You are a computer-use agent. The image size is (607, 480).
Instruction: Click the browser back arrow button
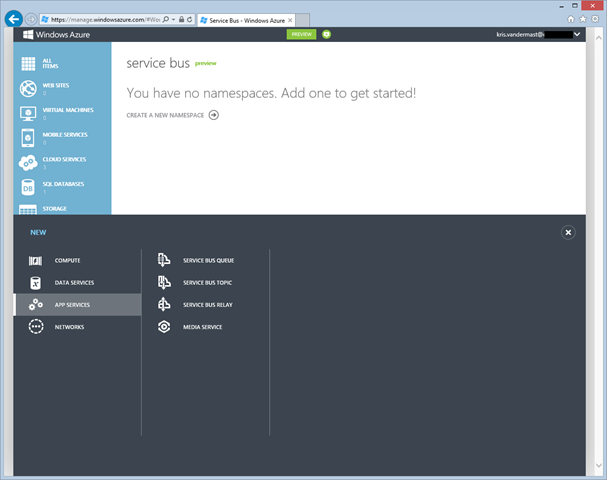click(x=14, y=19)
